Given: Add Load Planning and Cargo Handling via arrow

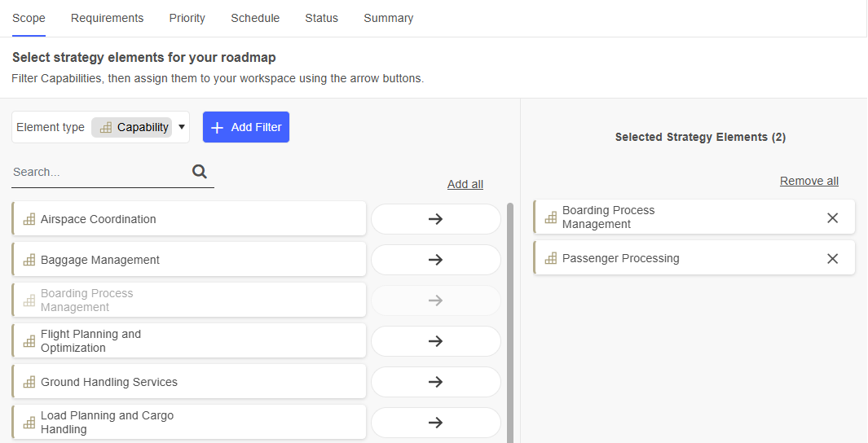Looking at the screenshot, I should pos(436,423).
